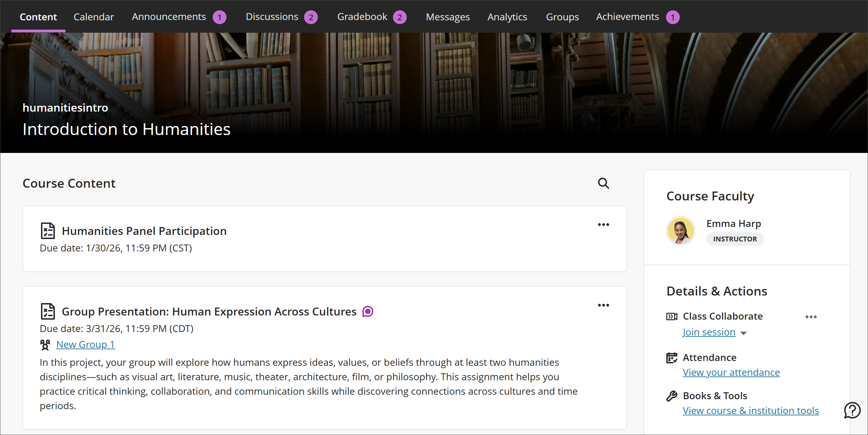Open the Course Content search icon

pos(603,183)
